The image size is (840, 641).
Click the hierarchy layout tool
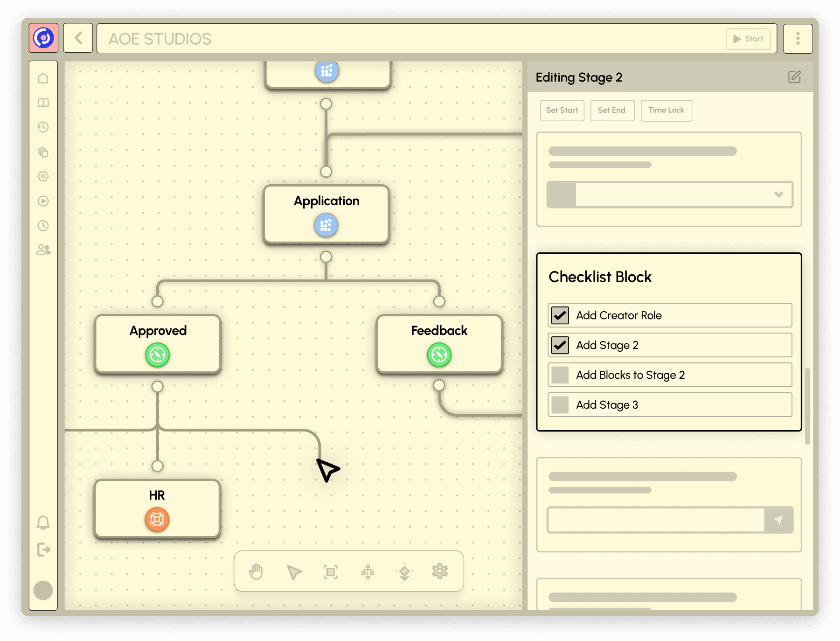(368, 572)
